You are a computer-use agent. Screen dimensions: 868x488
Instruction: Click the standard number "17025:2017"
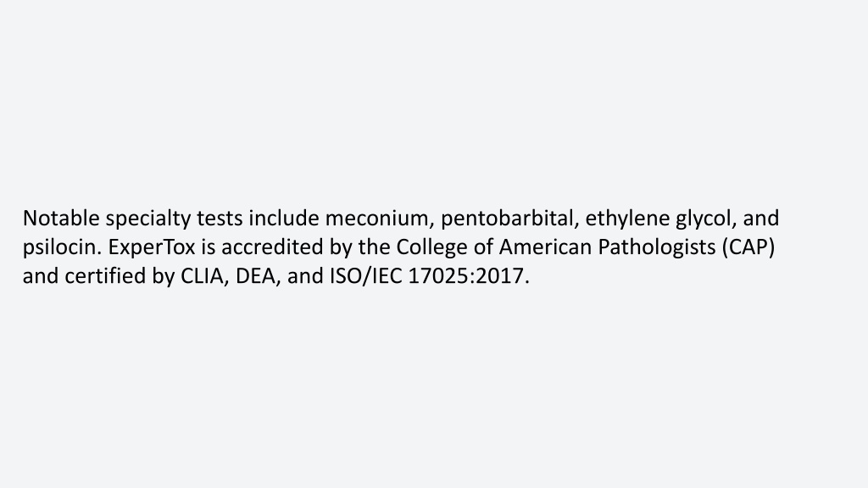point(465,276)
